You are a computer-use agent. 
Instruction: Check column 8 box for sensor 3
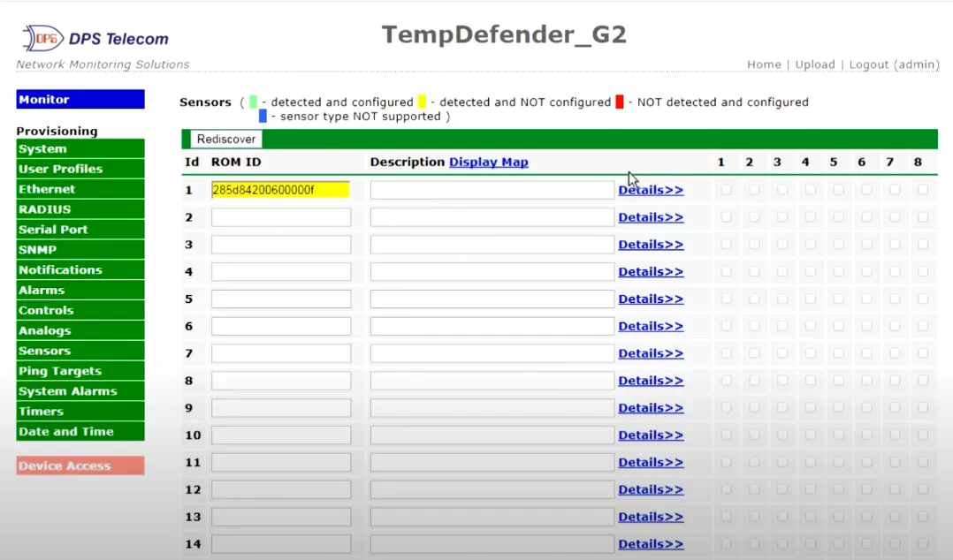[x=923, y=245]
